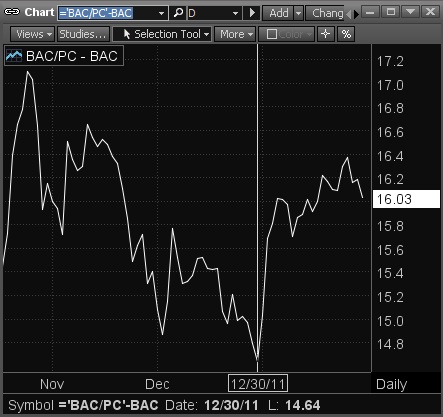Click the Daily interval label
443x417 pixels.
point(391,384)
